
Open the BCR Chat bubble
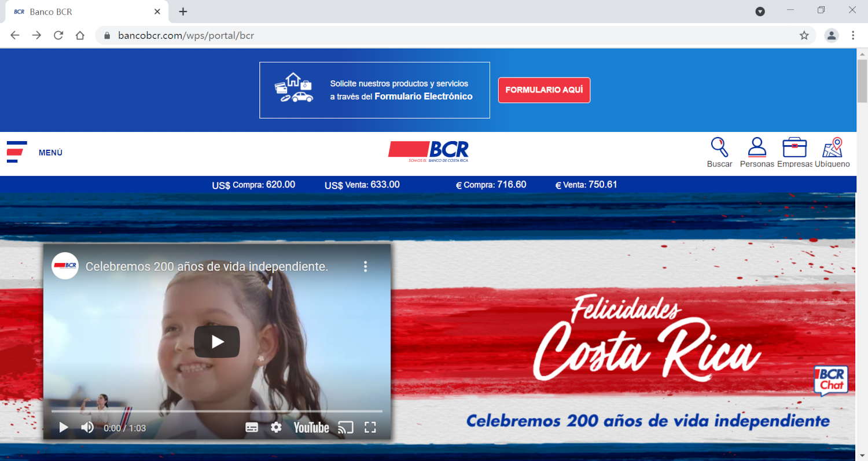tap(830, 381)
